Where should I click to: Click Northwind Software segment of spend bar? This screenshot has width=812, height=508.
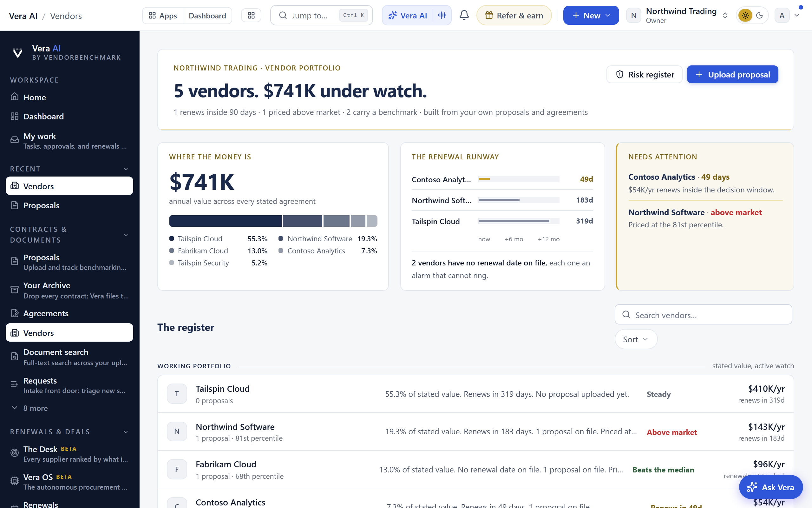(x=302, y=221)
